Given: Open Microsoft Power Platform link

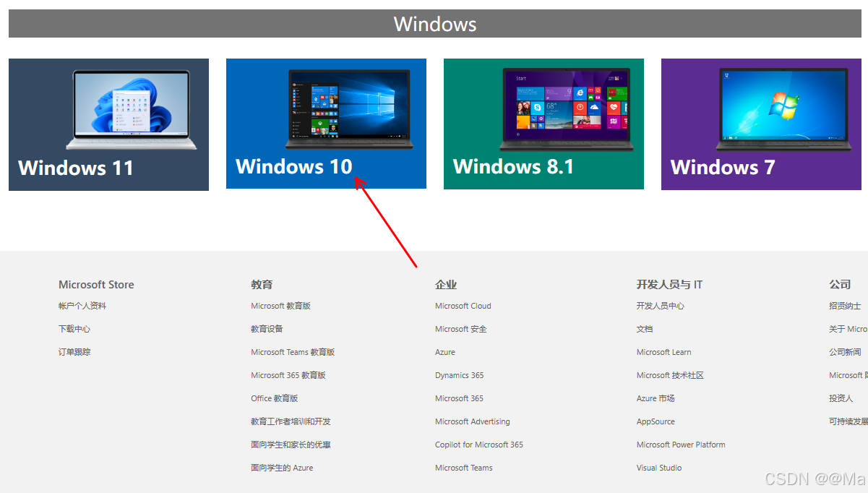Looking at the screenshot, I should tap(681, 445).
